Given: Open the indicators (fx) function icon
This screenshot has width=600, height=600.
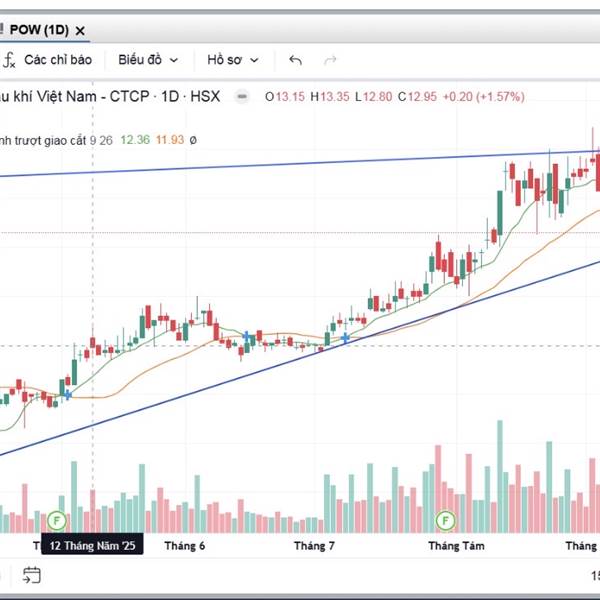Looking at the screenshot, I should [9, 60].
